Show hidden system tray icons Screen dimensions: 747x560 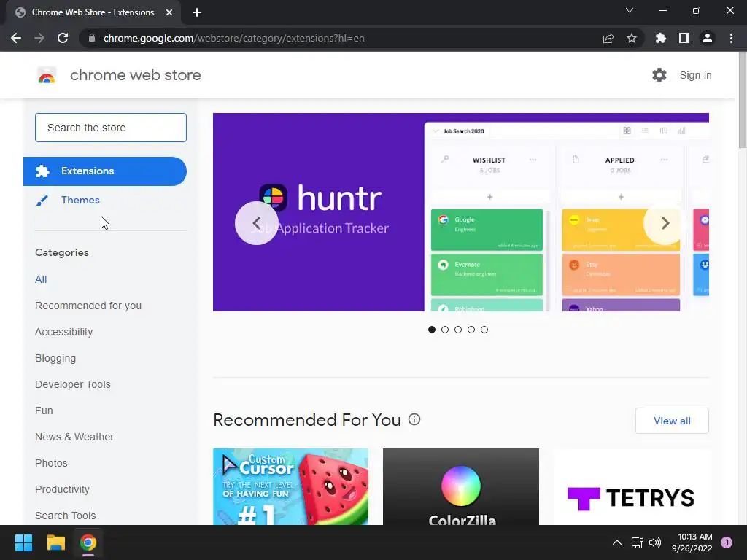tap(617, 542)
